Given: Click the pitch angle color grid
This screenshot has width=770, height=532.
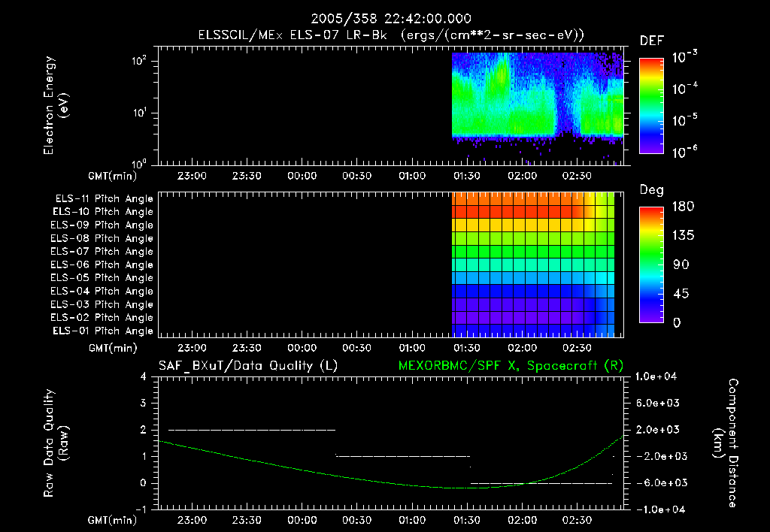Looking at the screenshot, I should (533, 265).
